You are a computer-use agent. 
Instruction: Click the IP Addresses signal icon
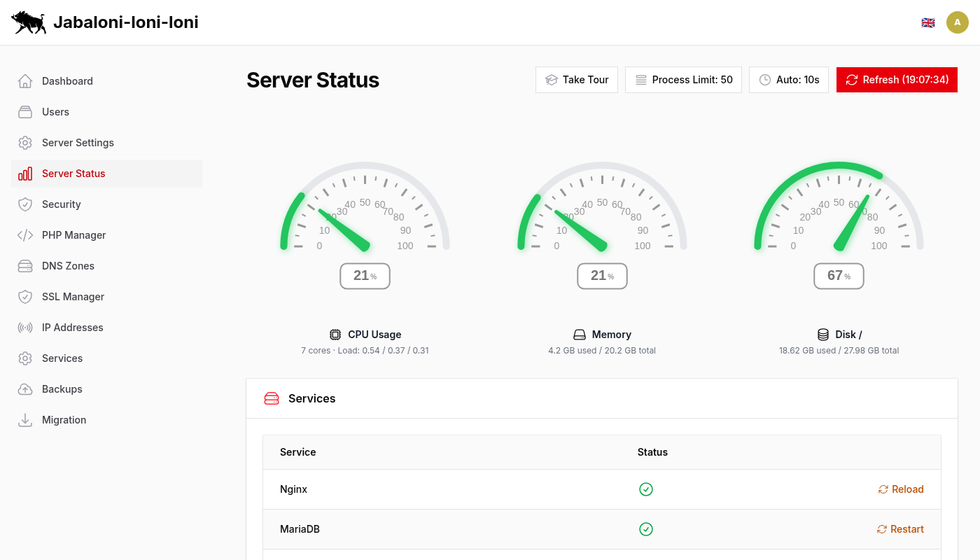[x=25, y=327]
